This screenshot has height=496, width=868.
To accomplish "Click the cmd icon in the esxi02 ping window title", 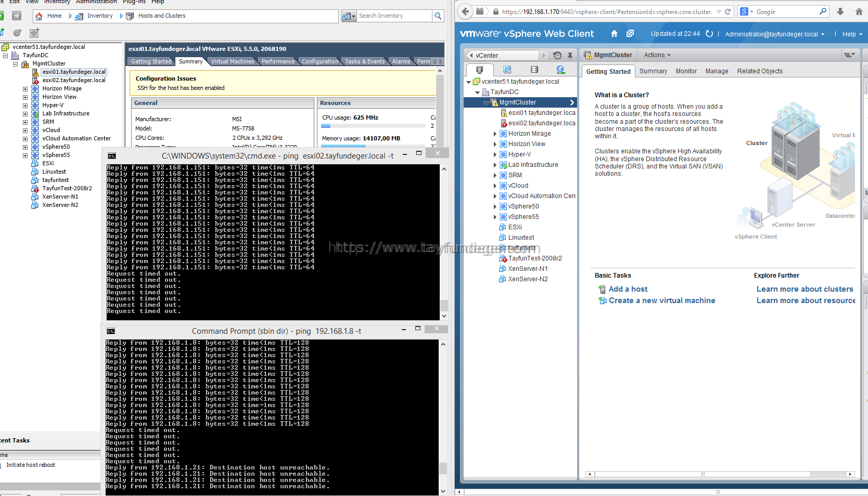I will tap(111, 155).
